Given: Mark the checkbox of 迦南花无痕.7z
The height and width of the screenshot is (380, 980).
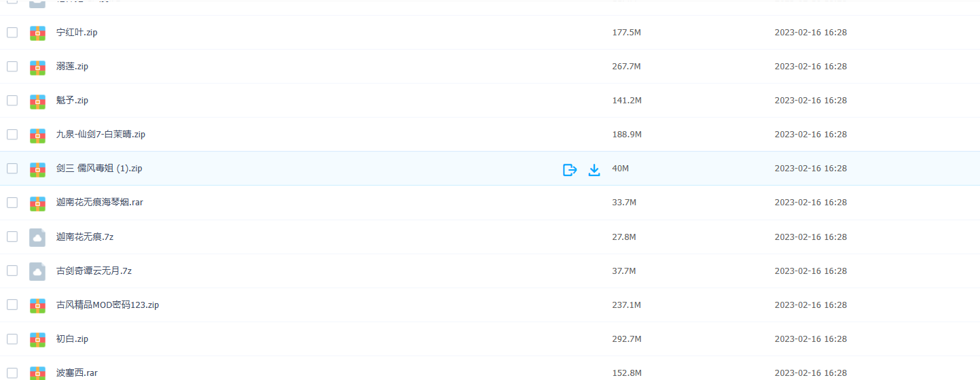Looking at the screenshot, I should click(12, 237).
